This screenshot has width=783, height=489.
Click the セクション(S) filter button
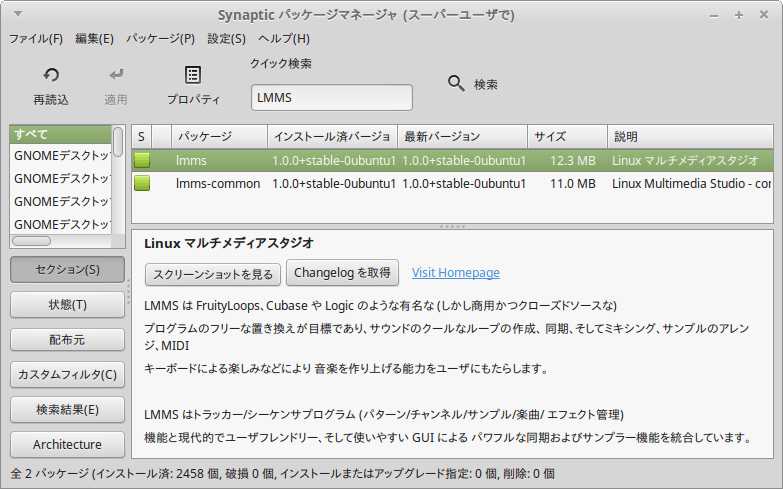67,270
